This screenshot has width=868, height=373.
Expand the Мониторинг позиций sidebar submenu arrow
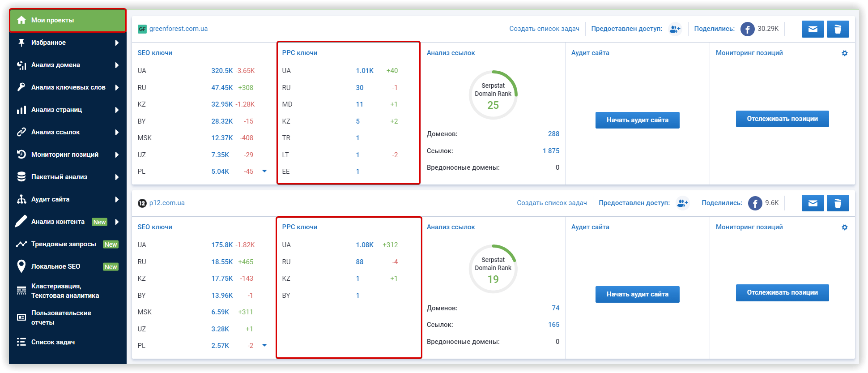[117, 154]
